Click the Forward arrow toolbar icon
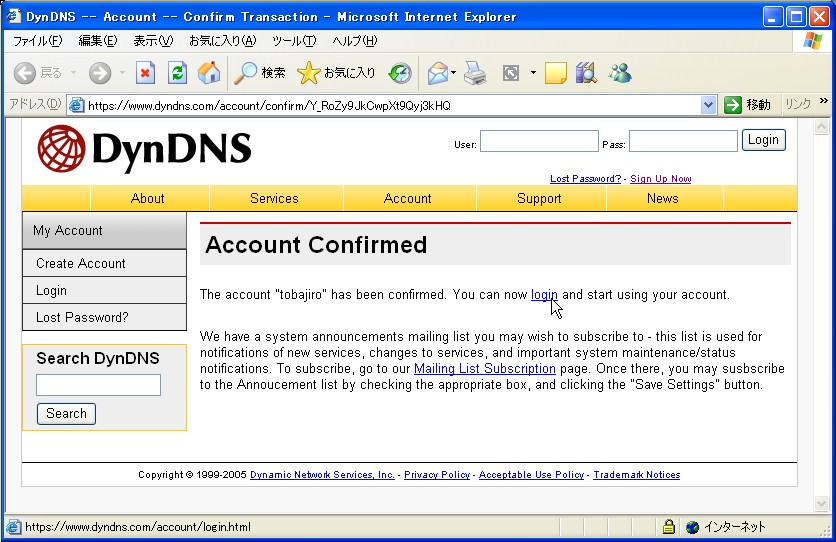This screenshot has width=836, height=542. coord(100,73)
